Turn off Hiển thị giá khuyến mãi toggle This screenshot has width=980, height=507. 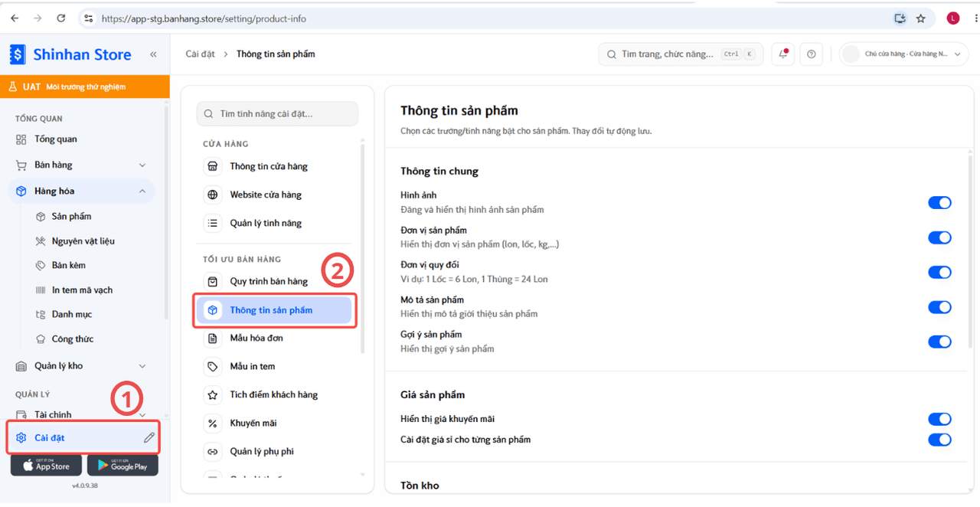point(939,419)
